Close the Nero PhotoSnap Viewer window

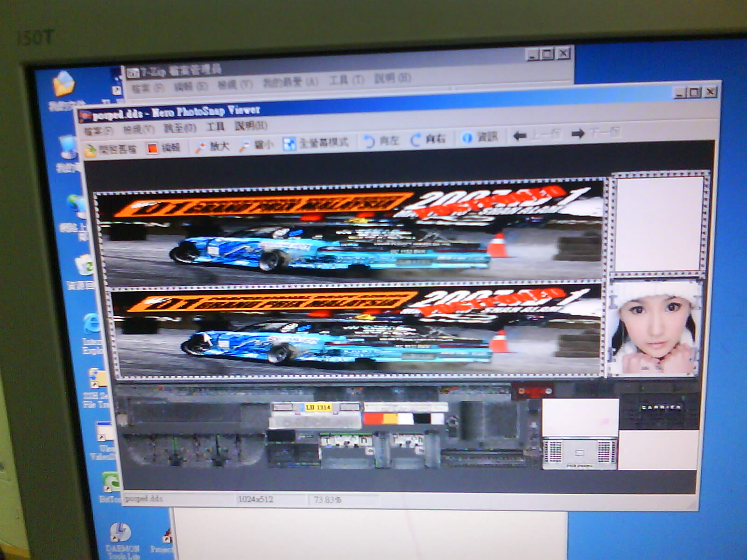pyautogui.click(x=710, y=92)
